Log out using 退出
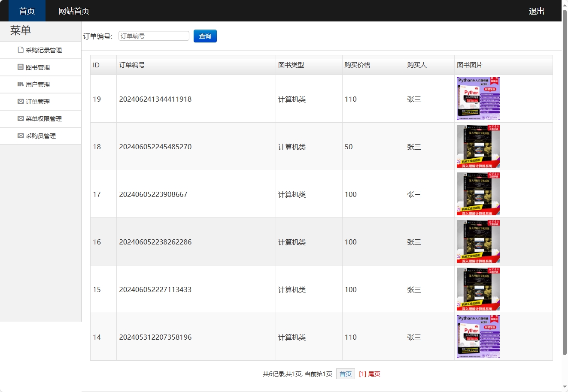 tap(537, 11)
